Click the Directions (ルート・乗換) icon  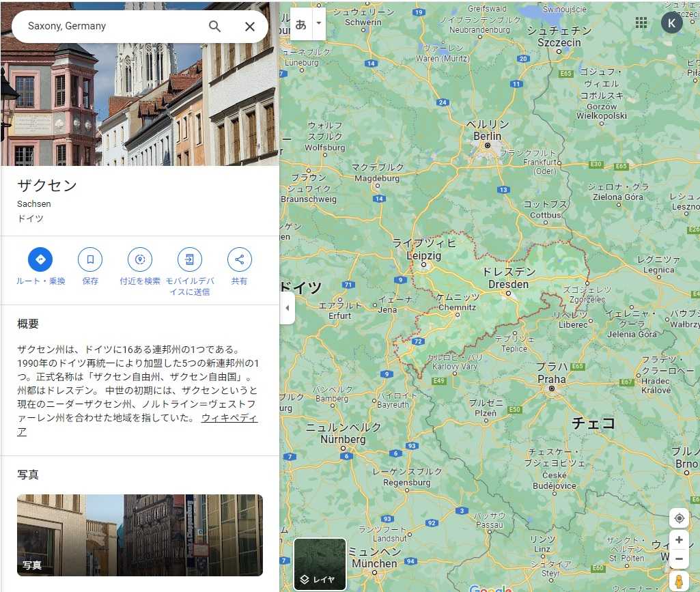(x=40, y=259)
